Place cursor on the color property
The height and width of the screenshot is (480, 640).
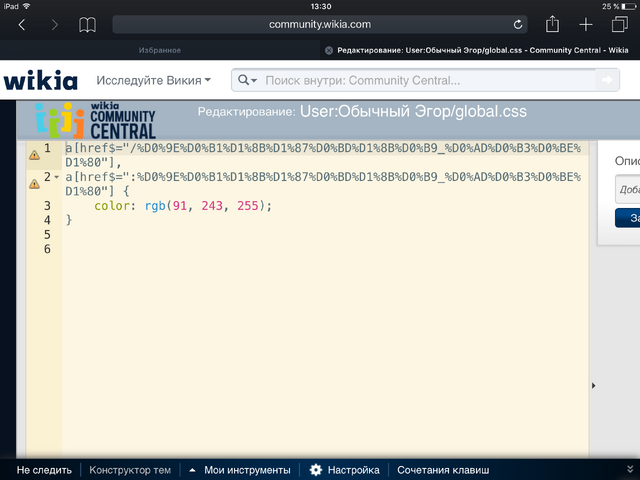111,205
